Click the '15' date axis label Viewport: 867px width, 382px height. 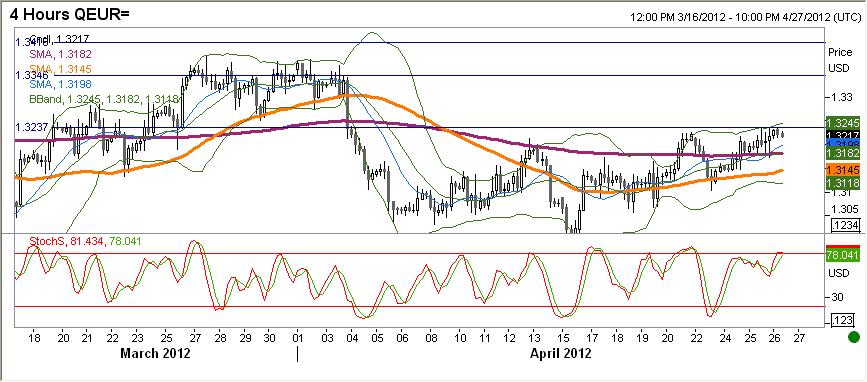click(563, 337)
